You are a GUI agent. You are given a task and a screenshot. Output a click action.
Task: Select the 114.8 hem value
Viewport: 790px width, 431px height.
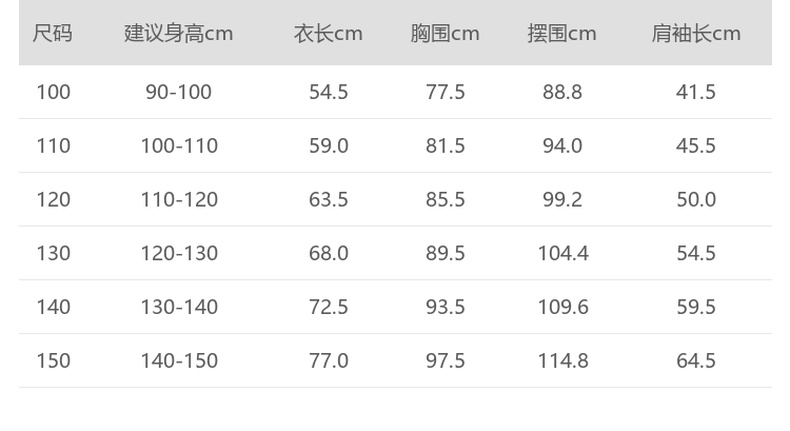(562, 361)
